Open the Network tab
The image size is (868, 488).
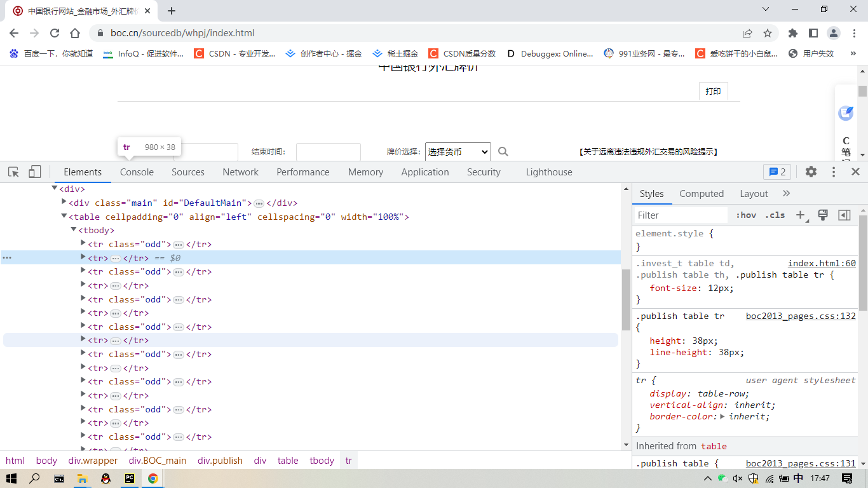click(x=240, y=172)
